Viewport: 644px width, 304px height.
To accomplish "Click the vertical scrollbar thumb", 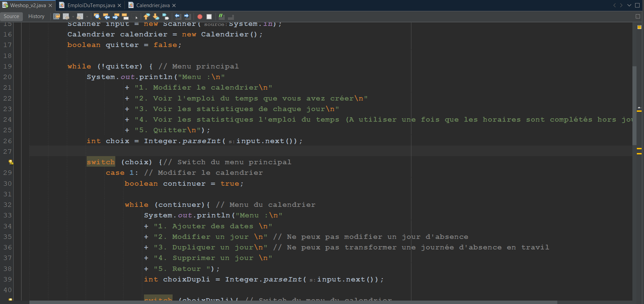I will pyautogui.click(x=634, y=106).
